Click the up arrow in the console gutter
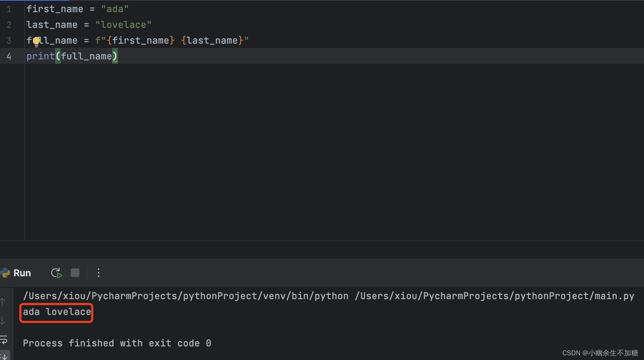Screen dimensions: 644x360 pyautogui.click(x=3, y=302)
